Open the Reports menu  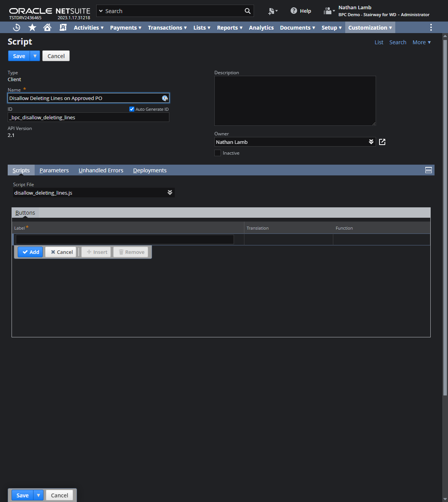click(x=230, y=28)
